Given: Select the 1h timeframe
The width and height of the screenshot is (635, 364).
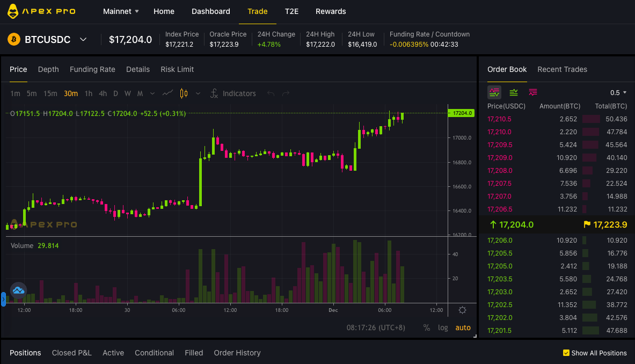Looking at the screenshot, I should pyautogui.click(x=88, y=93).
